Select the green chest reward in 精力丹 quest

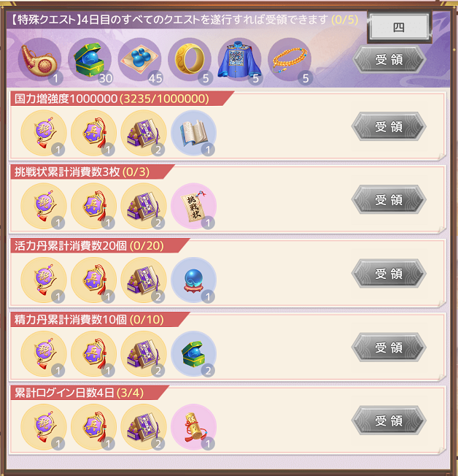tap(193, 353)
